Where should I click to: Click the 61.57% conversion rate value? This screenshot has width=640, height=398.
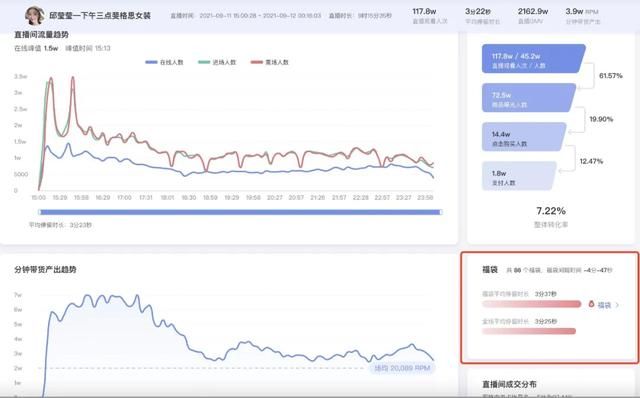pyautogui.click(x=611, y=76)
